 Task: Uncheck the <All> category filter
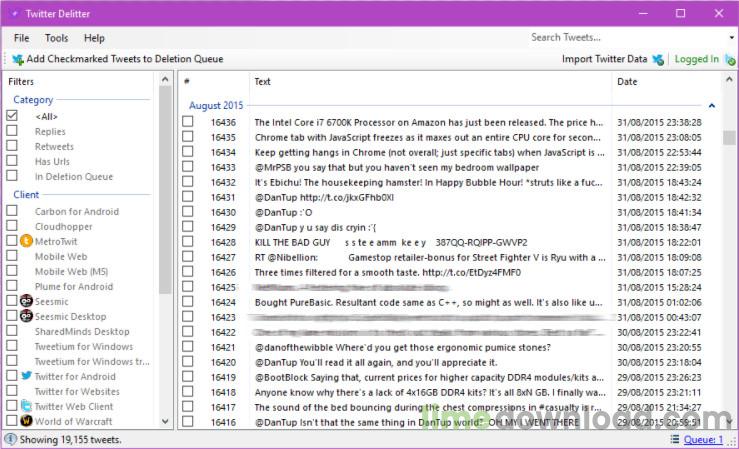(x=12, y=116)
